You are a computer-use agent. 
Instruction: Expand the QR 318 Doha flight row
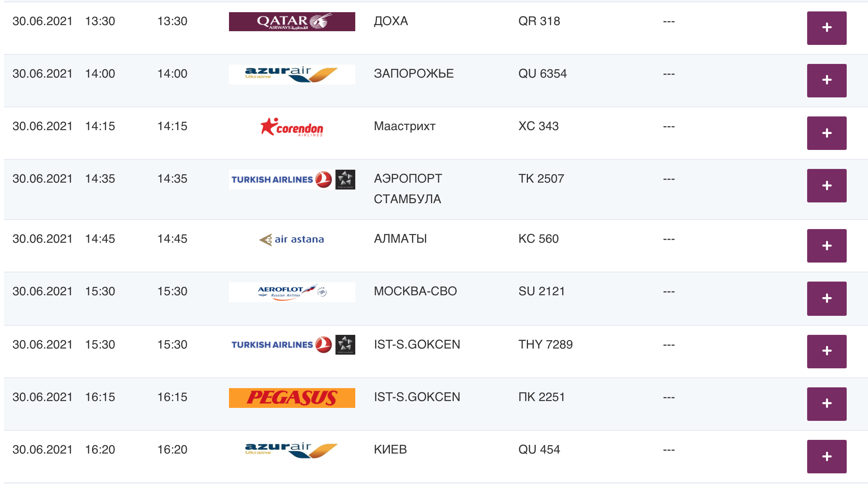827,28
